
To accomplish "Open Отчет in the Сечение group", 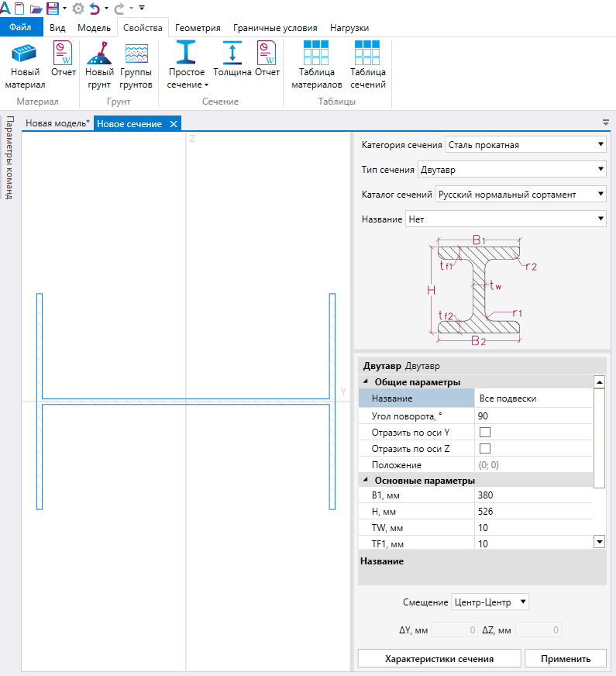I will tap(267, 59).
